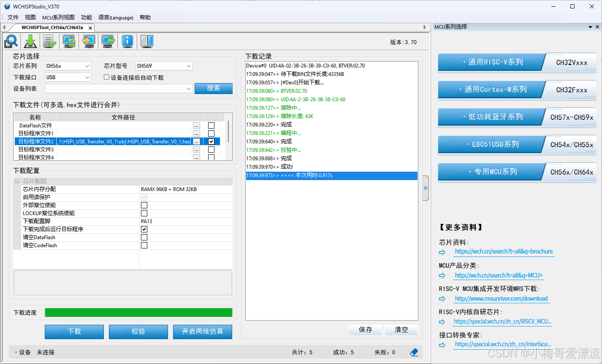Uncheck 下载完成后运行目标程序
The image size is (602, 364).
point(144,229)
